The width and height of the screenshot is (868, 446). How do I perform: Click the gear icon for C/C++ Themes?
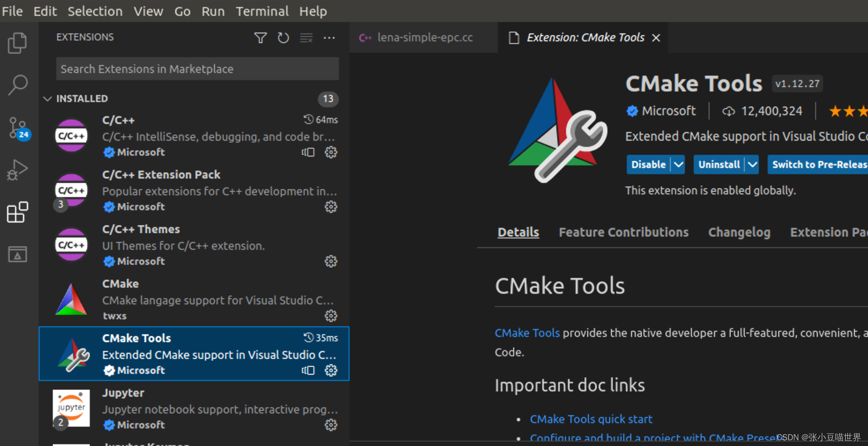[331, 261]
